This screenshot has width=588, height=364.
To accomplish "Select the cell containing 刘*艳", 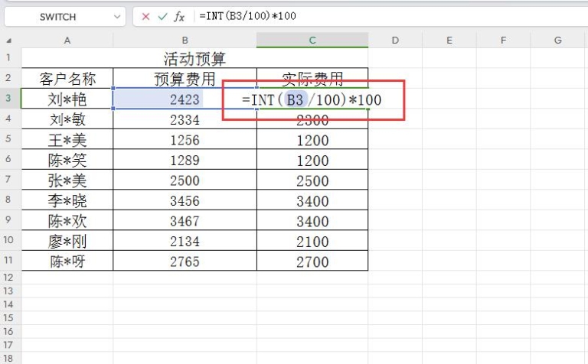I will [67, 99].
